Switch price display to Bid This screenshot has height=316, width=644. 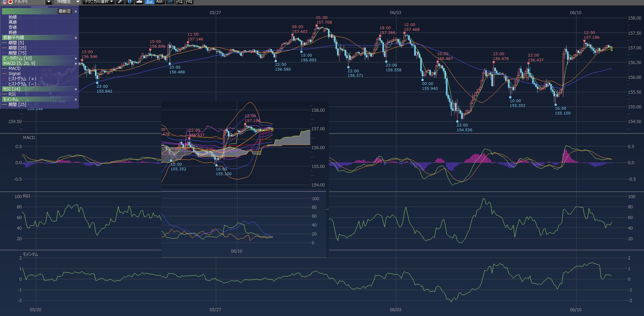(149, 2)
